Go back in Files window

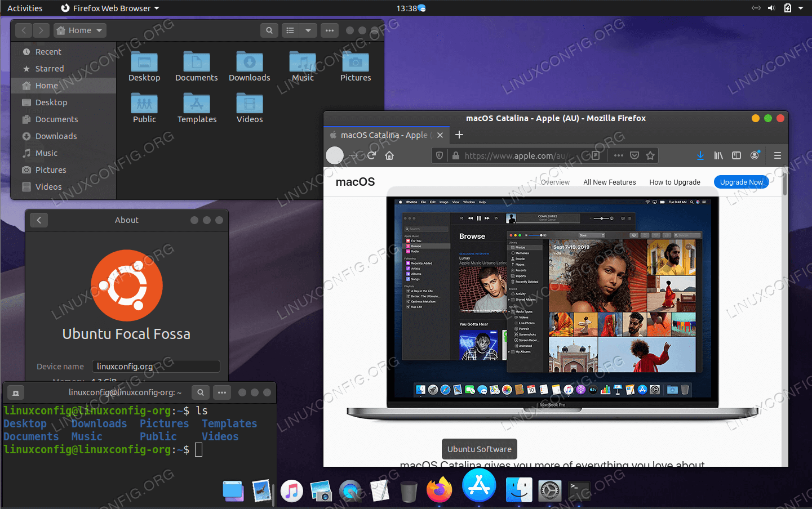pyautogui.click(x=24, y=30)
